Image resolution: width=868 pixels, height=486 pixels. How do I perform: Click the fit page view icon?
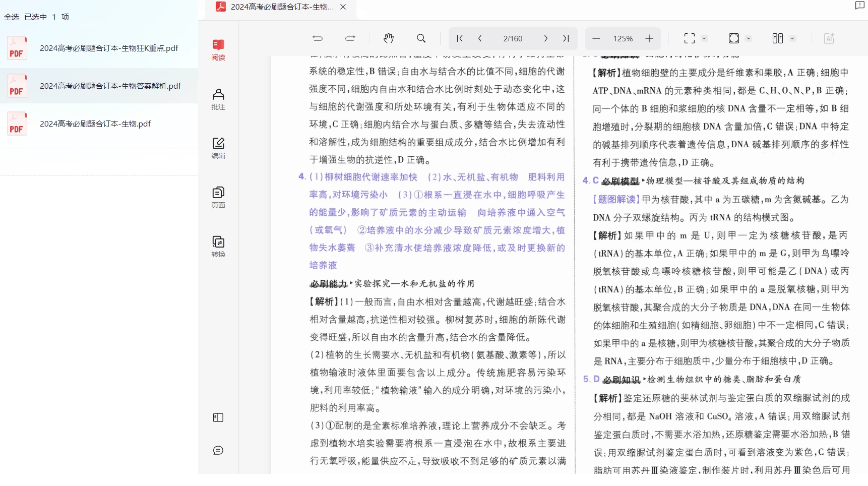click(734, 38)
